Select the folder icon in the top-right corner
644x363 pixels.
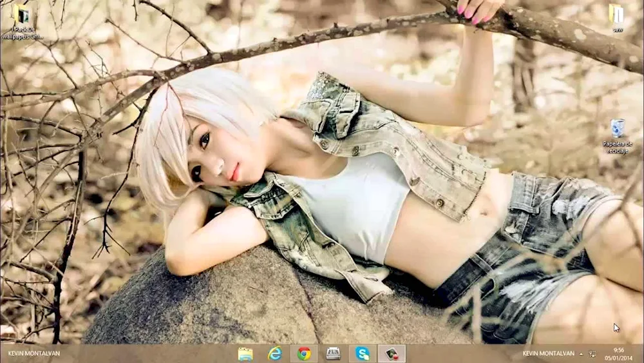(616, 13)
